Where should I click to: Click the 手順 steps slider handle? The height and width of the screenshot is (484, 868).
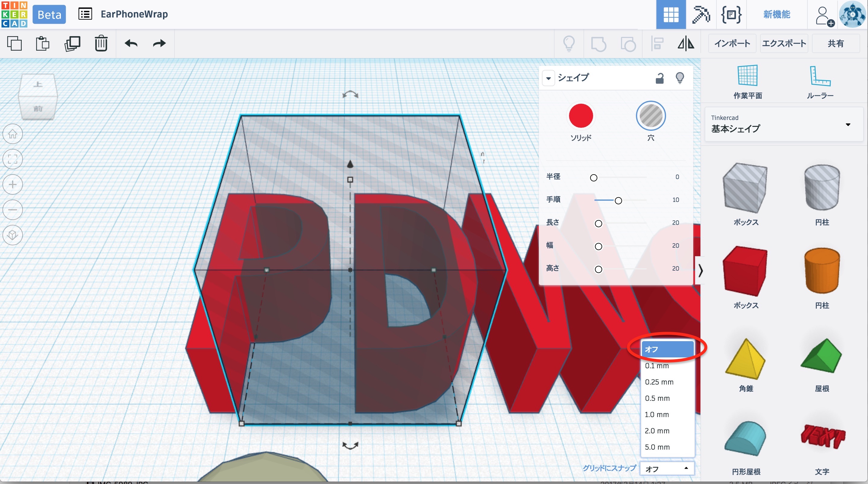pos(618,201)
